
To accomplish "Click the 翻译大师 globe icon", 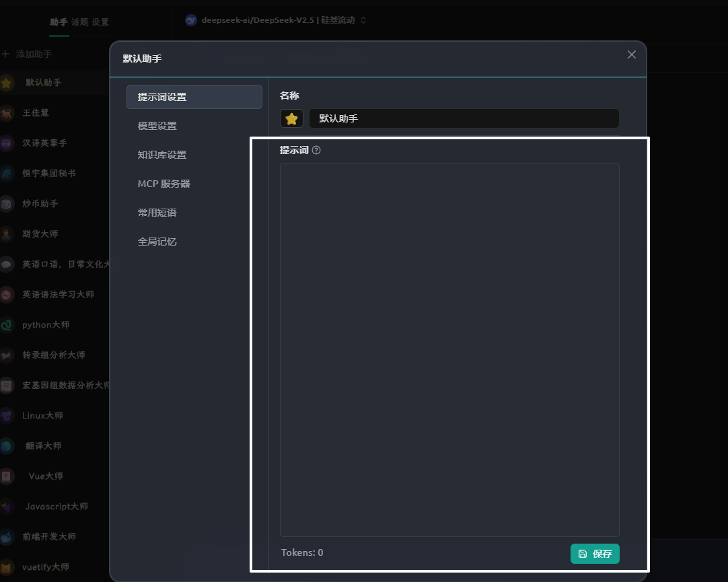I will 6,446.
